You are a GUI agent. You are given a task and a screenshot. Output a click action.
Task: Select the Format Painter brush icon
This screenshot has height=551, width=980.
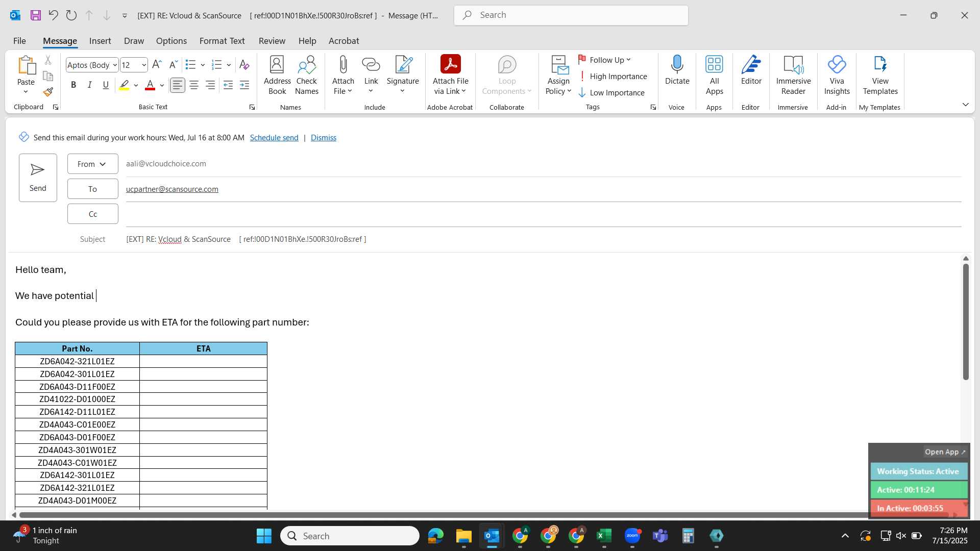click(x=48, y=92)
